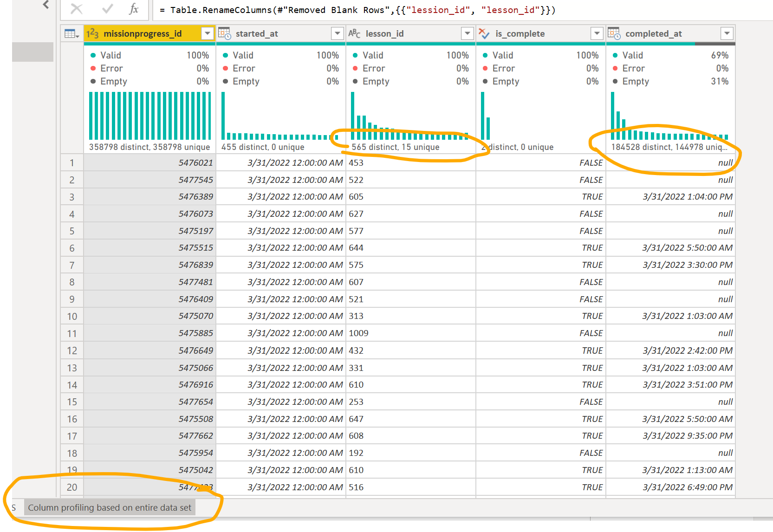Click the missionprogress_id value distribution chart
This screenshot has width=773, height=532.
(150, 116)
